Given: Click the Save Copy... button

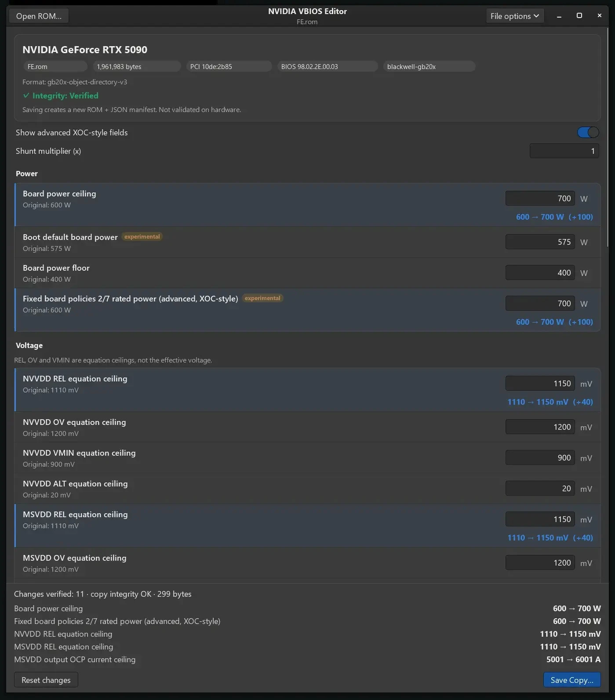Looking at the screenshot, I should 572,680.
